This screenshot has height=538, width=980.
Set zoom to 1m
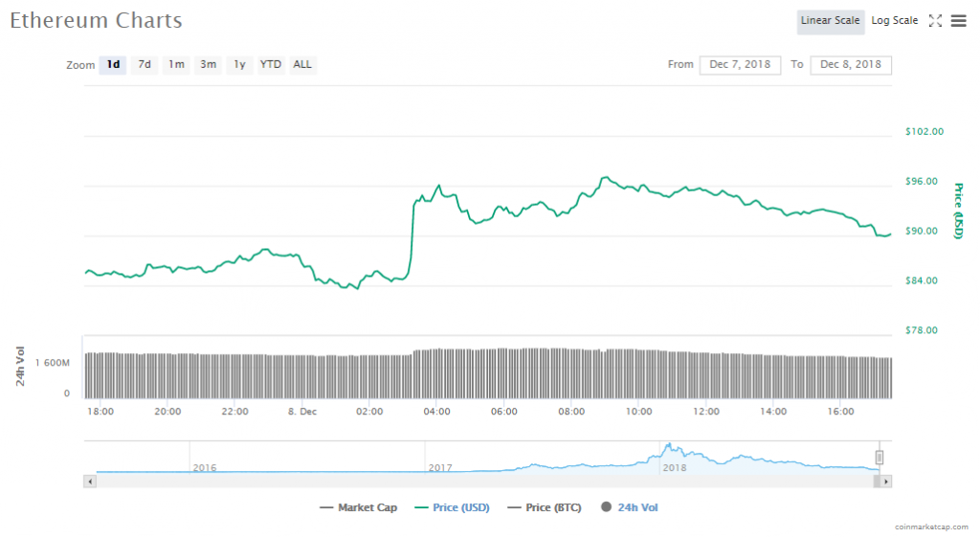[x=176, y=65]
